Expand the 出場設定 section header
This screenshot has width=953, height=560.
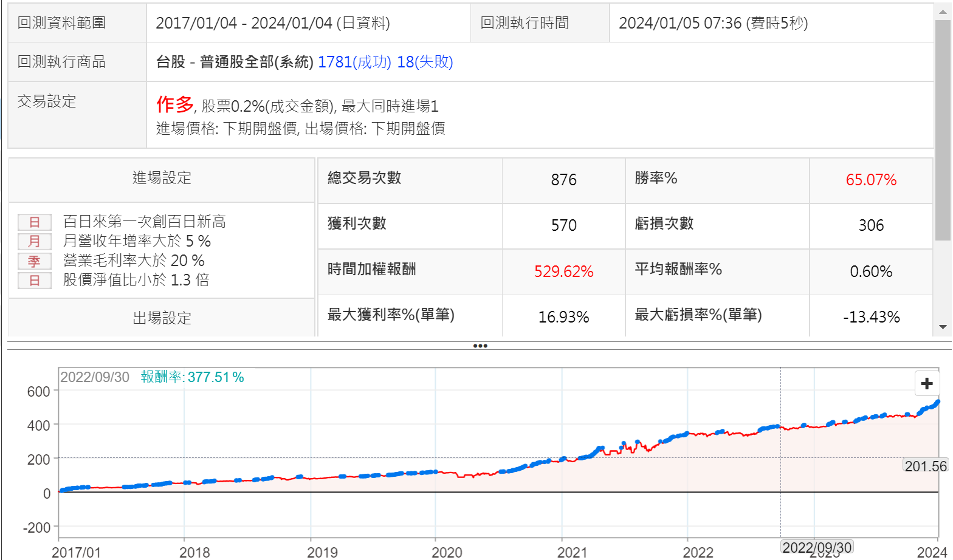click(x=162, y=318)
